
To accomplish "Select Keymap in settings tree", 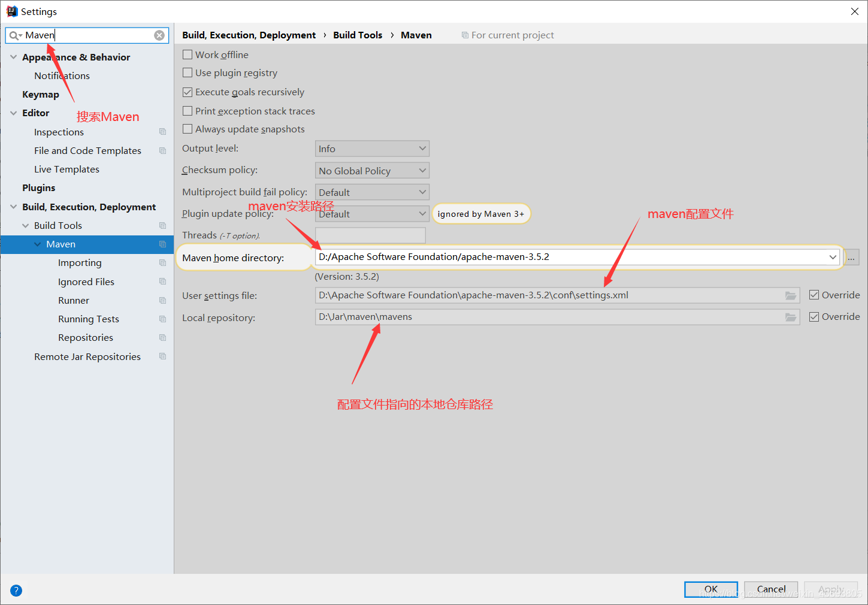I will [x=41, y=94].
